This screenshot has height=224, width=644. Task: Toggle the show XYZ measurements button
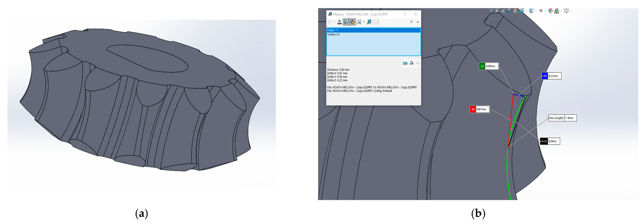coord(346,22)
